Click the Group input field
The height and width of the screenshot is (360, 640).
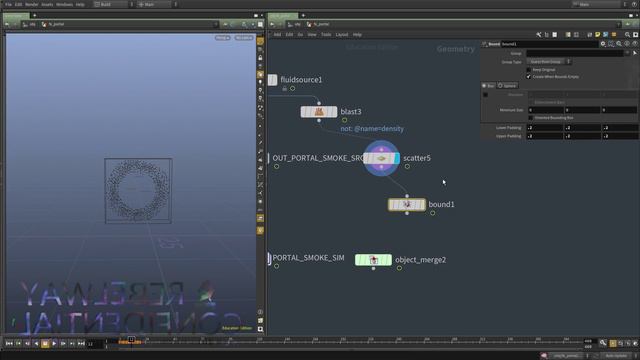pyautogui.click(x=575, y=53)
